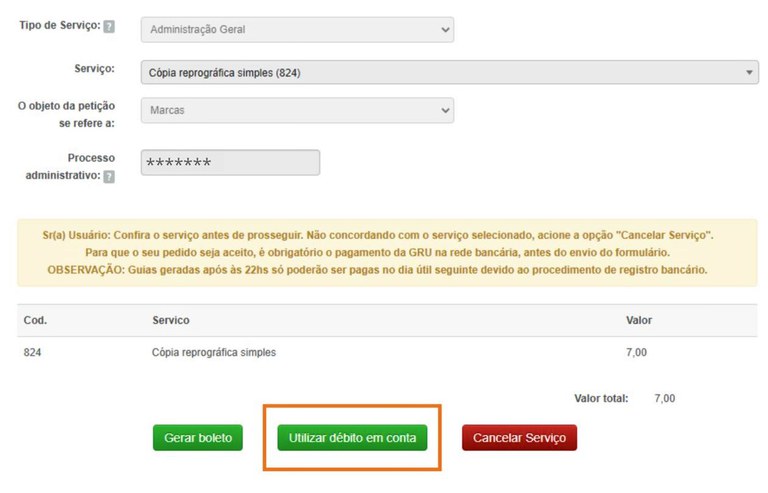
Task: Click the Valor total label
Action: (601, 398)
